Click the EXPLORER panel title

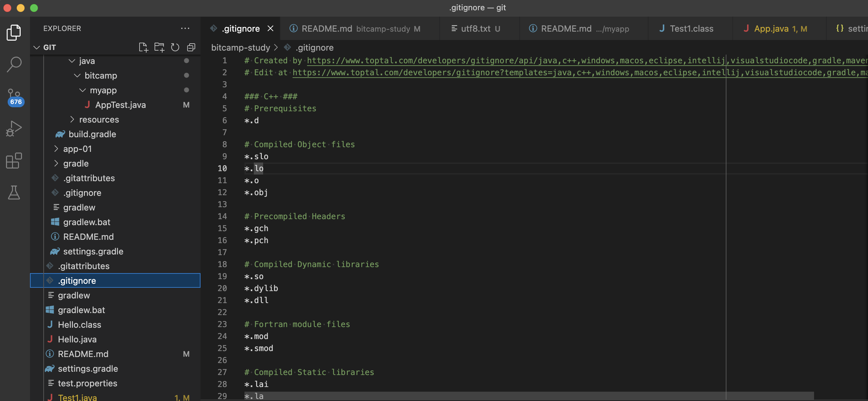pyautogui.click(x=62, y=28)
